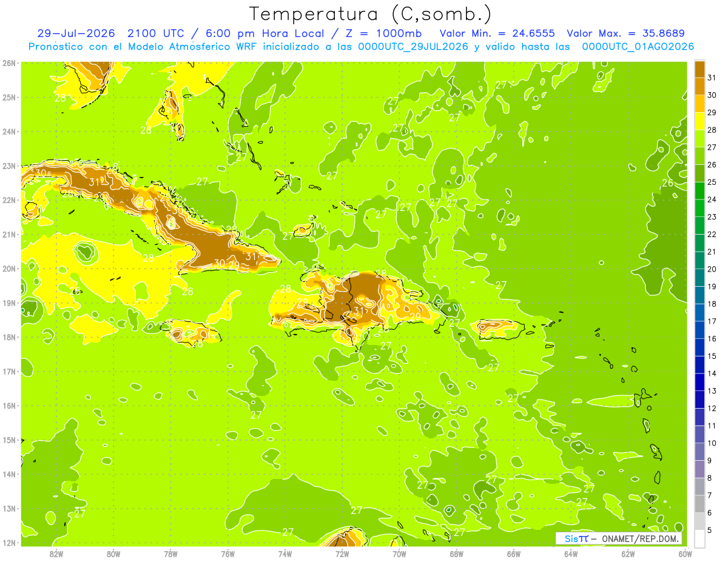Image resolution: width=728 pixels, height=562 pixels.
Task: Click the 80W longitude axis label
Action: [x=113, y=554]
